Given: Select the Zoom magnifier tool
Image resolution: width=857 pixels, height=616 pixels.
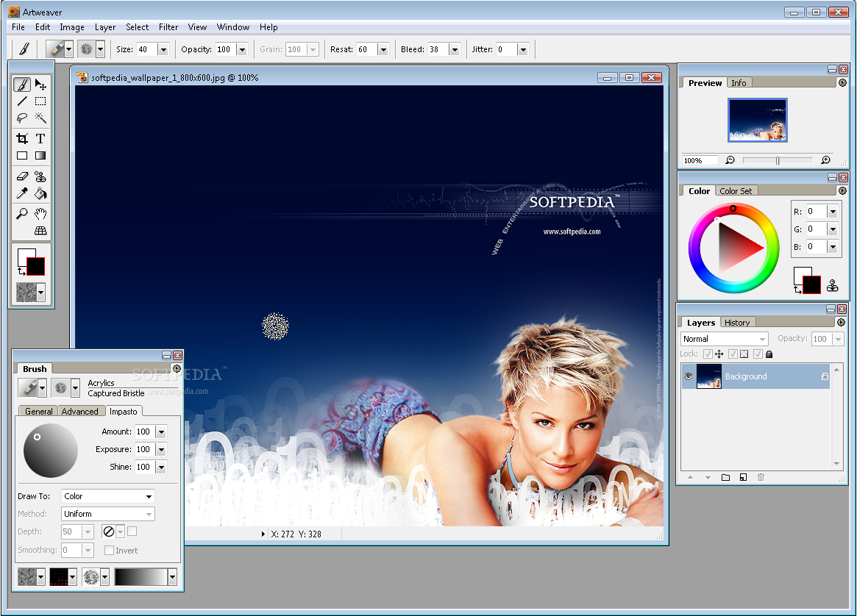Looking at the screenshot, I should click(x=22, y=213).
